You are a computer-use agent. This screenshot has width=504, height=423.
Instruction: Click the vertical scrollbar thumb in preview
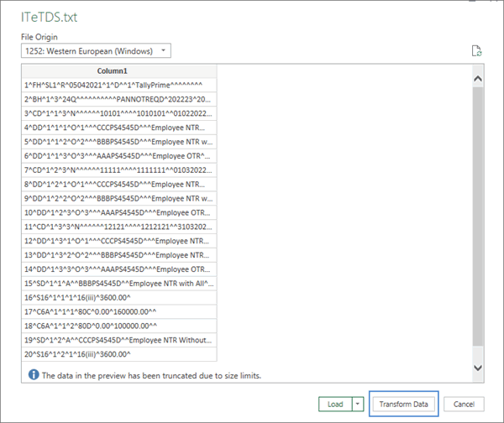pyautogui.click(x=478, y=217)
